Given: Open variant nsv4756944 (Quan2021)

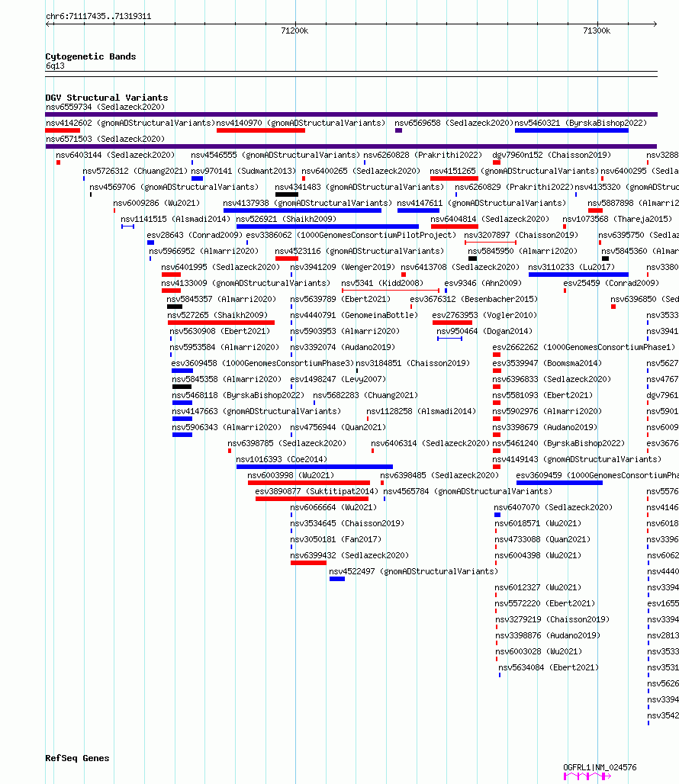Looking at the screenshot, I should [338, 427].
